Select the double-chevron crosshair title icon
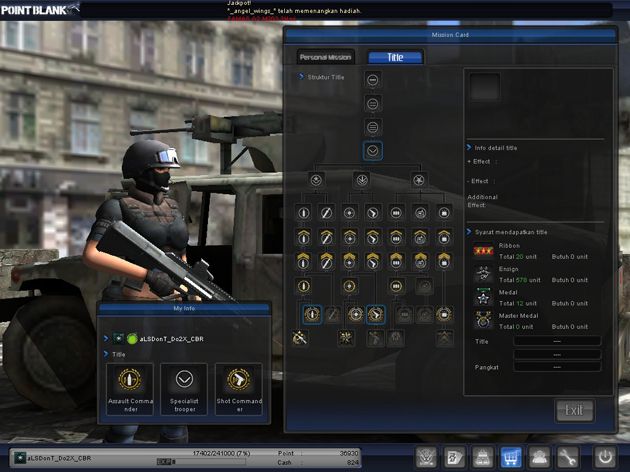This screenshot has height=472, width=630. point(349,261)
